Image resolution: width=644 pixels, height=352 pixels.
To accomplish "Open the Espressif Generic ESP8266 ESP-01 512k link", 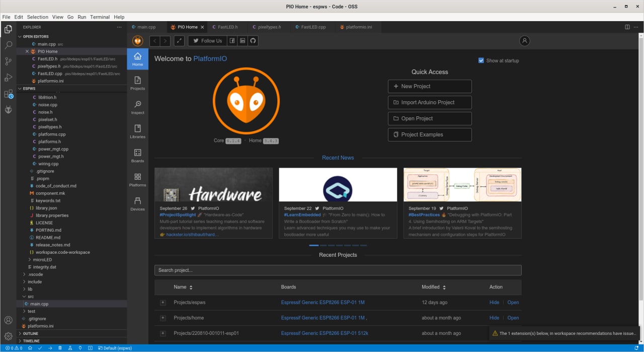I will pos(325,333).
